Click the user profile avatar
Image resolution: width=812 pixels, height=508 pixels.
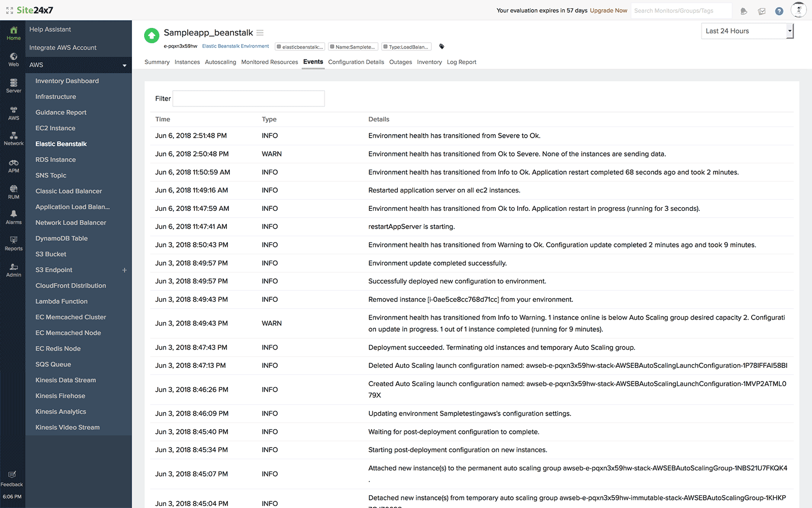pyautogui.click(x=798, y=10)
